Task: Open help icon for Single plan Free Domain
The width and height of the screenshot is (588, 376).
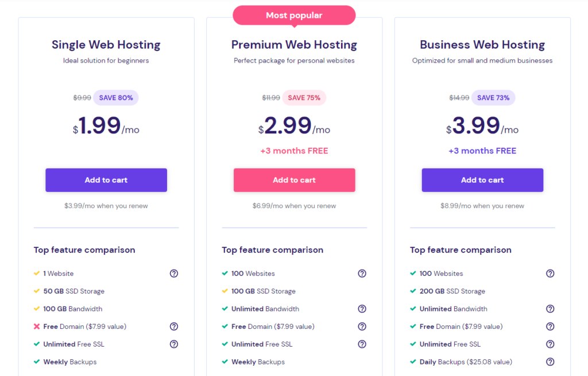Action: (174, 327)
